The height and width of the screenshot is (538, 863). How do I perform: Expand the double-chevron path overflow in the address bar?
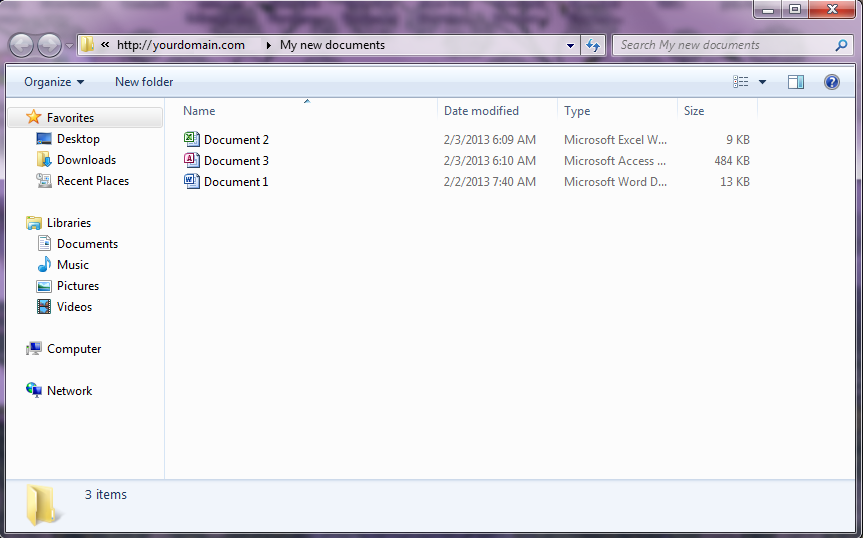pos(105,45)
